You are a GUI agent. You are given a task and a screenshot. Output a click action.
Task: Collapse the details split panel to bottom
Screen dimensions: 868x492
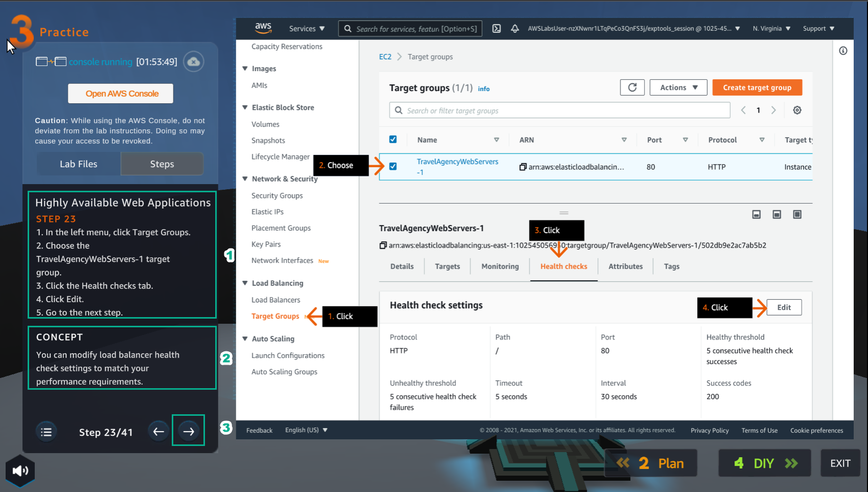click(757, 214)
